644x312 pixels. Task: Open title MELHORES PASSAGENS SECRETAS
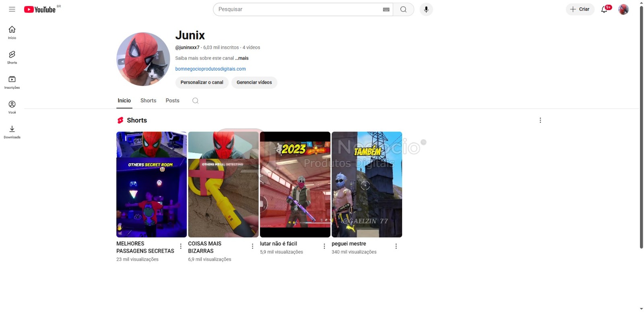pos(145,247)
